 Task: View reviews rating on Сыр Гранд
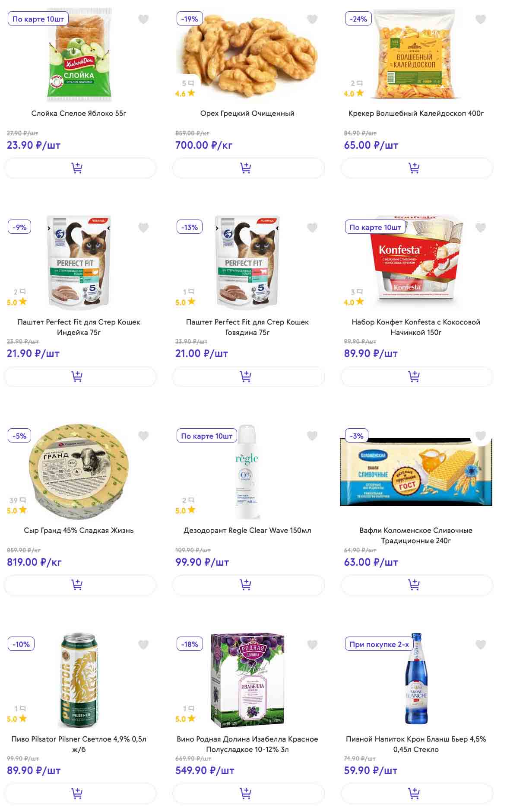pos(17,506)
